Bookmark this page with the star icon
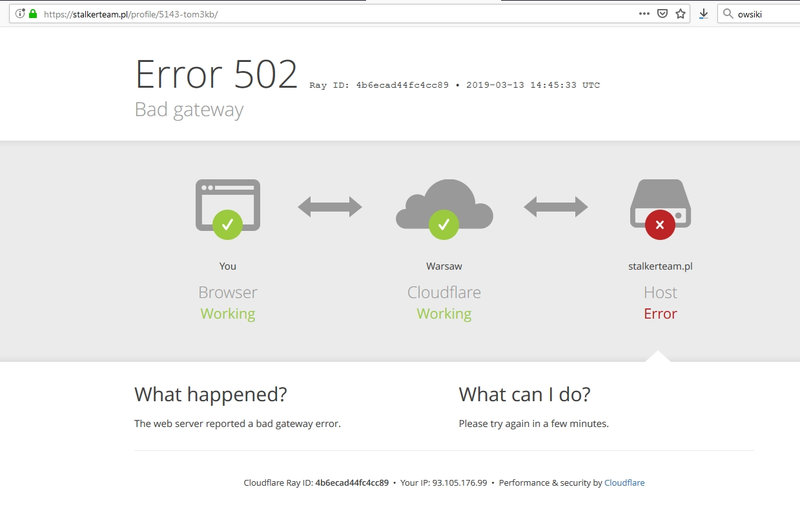Screen dimensions: 800x527 (x=680, y=14)
